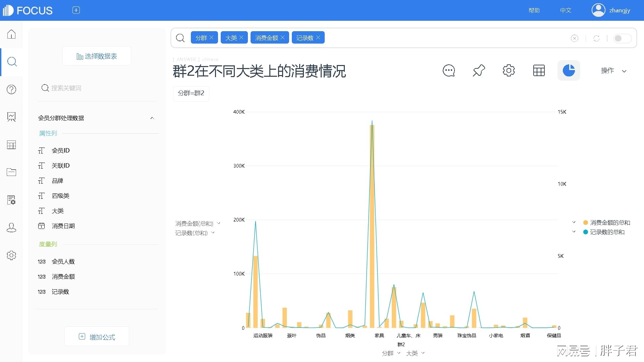Screen dimensions: 644x362
Task: Open the folder sidebar icon
Action: click(11, 172)
